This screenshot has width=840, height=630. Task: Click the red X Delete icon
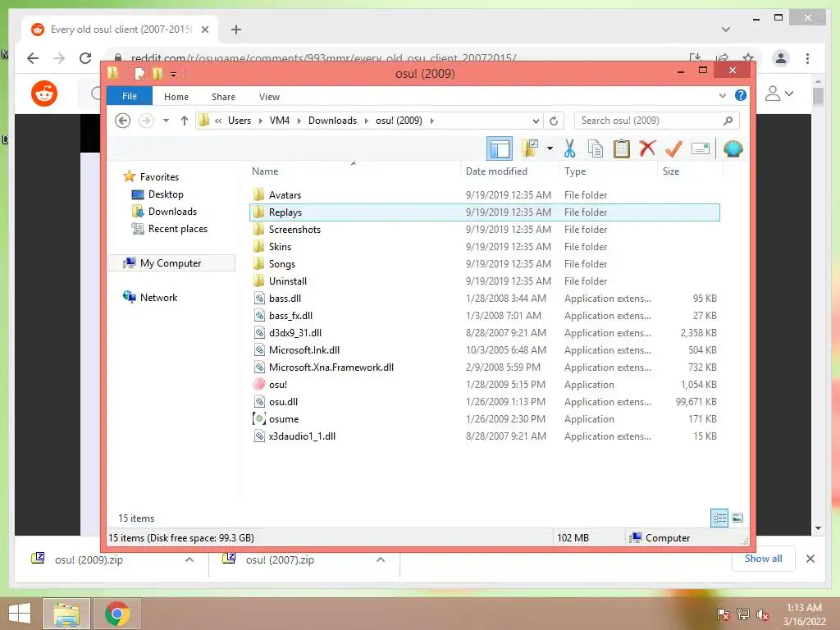pos(647,148)
